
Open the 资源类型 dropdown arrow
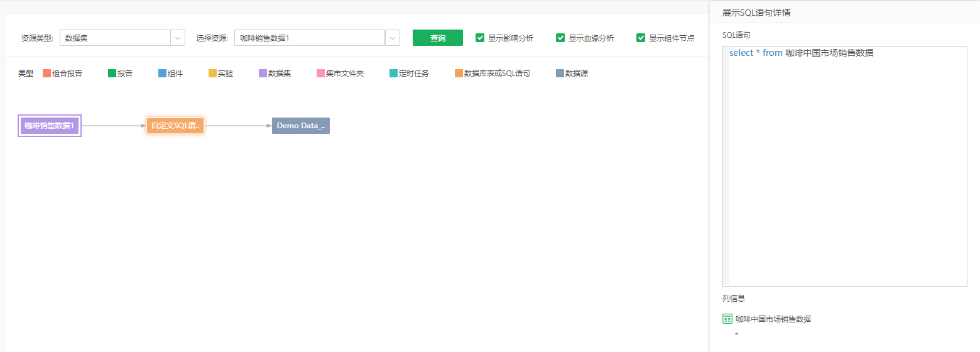[178, 38]
